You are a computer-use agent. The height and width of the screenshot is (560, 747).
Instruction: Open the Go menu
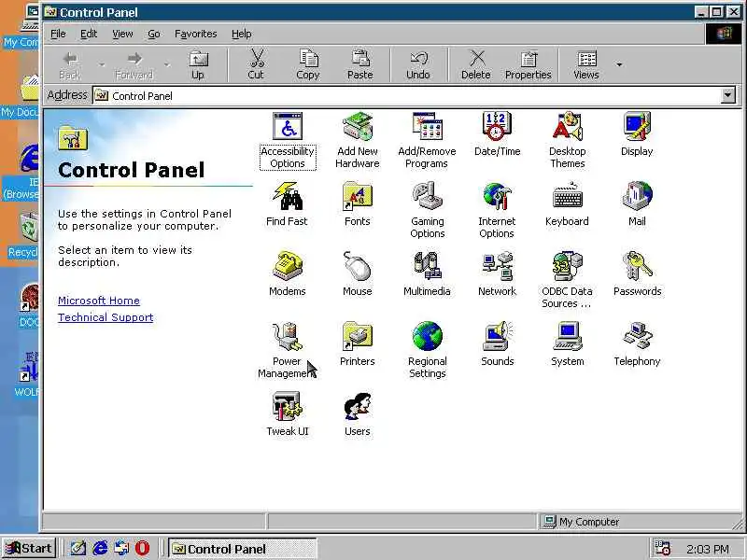(x=153, y=34)
